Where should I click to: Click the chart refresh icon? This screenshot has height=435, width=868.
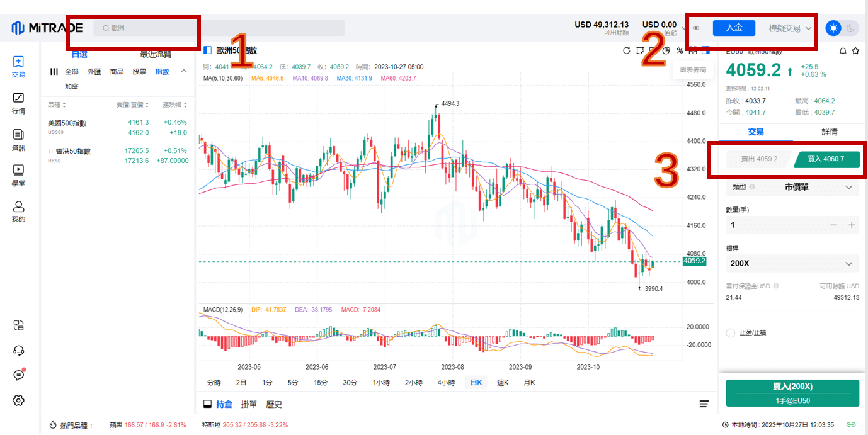pyautogui.click(x=626, y=50)
